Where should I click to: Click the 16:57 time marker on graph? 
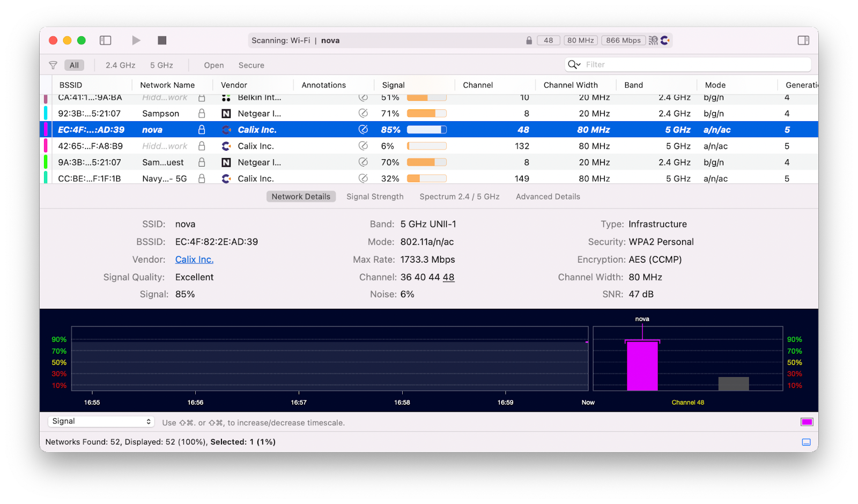[299, 402]
